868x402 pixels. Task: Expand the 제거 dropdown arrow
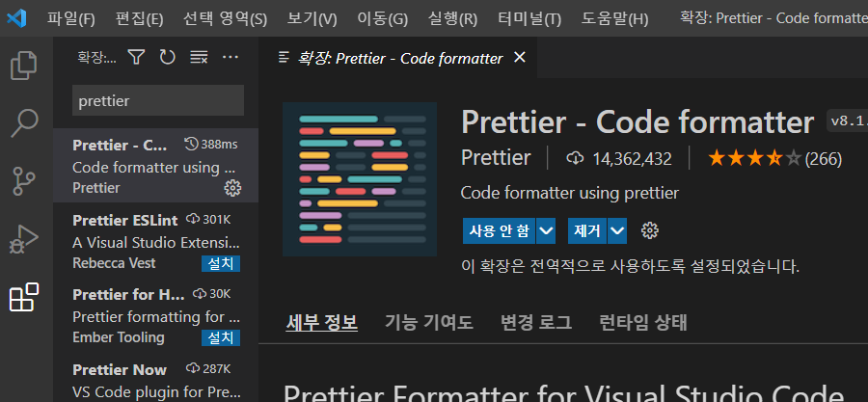tap(617, 230)
